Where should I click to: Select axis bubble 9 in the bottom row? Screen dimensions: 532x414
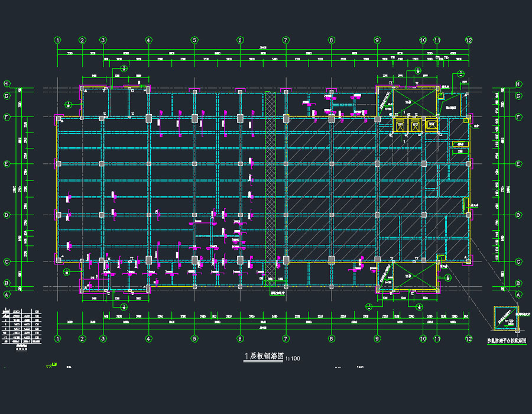377,339
